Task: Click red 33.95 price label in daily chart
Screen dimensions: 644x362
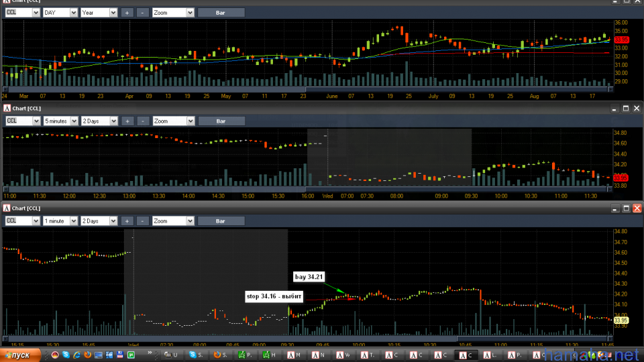Action: pyautogui.click(x=621, y=40)
